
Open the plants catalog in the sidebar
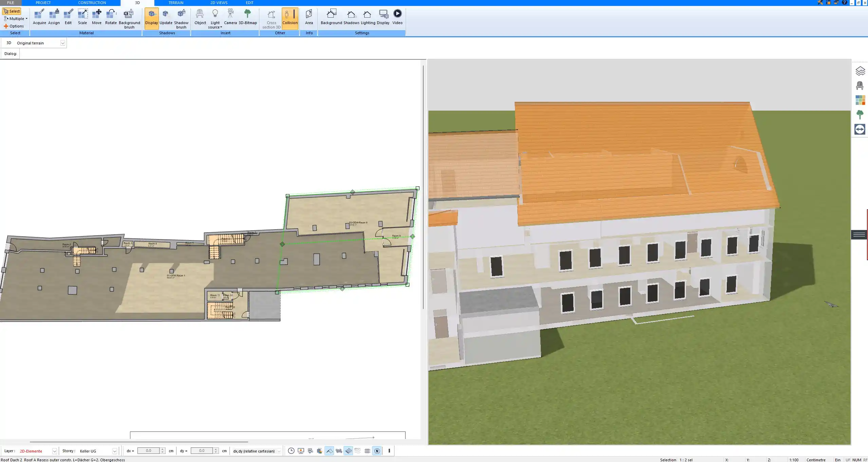860,114
